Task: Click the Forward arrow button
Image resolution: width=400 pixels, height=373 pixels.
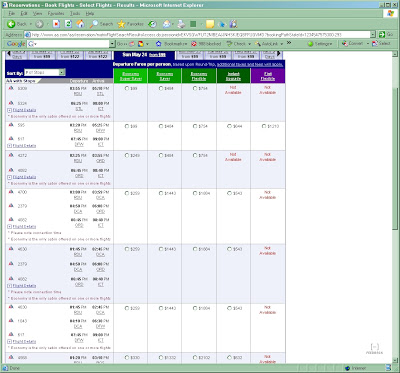Action: [39, 24]
